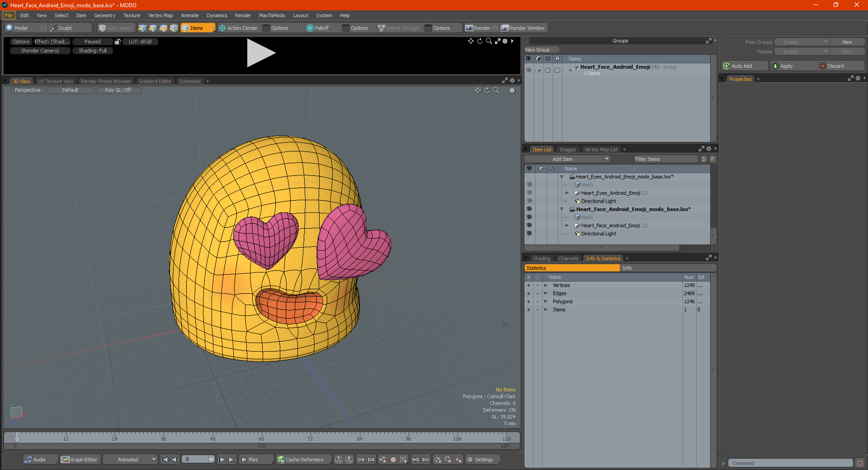Open Audio panel in timeline bar

point(40,460)
